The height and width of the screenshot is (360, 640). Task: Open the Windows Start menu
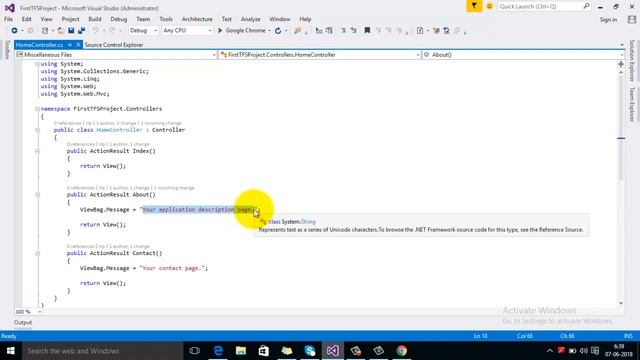click(x=11, y=351)
